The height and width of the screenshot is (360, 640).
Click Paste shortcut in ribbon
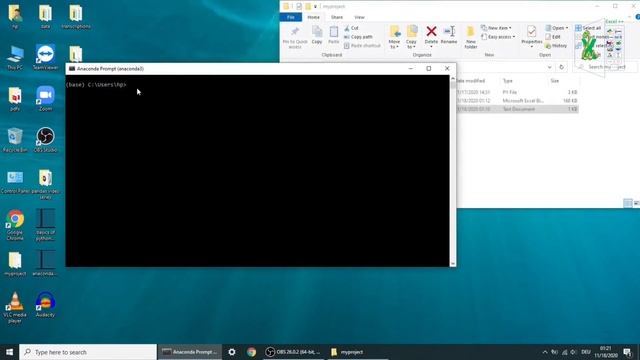[x=362, y=46]
